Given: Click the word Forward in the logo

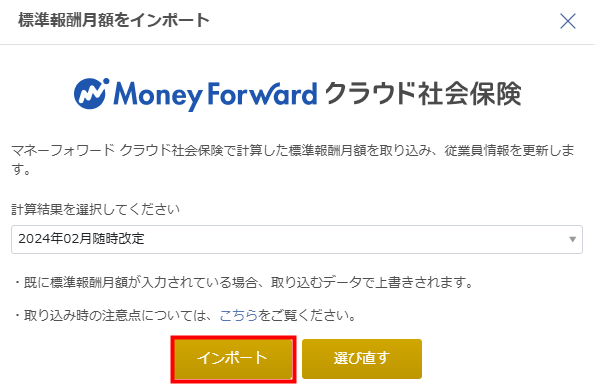Looking at the screenshot, I should (x=262, y=93).
